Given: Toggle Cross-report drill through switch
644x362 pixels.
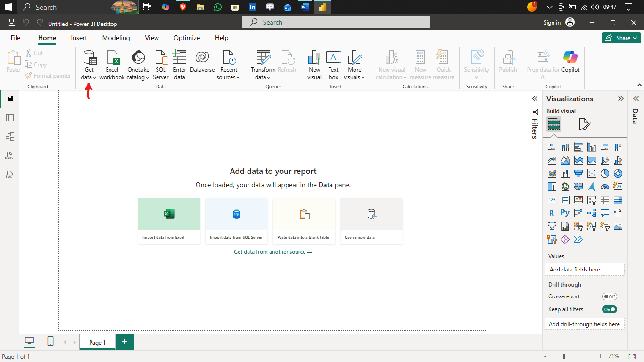Looking at the screenshot, I should 610,296.
